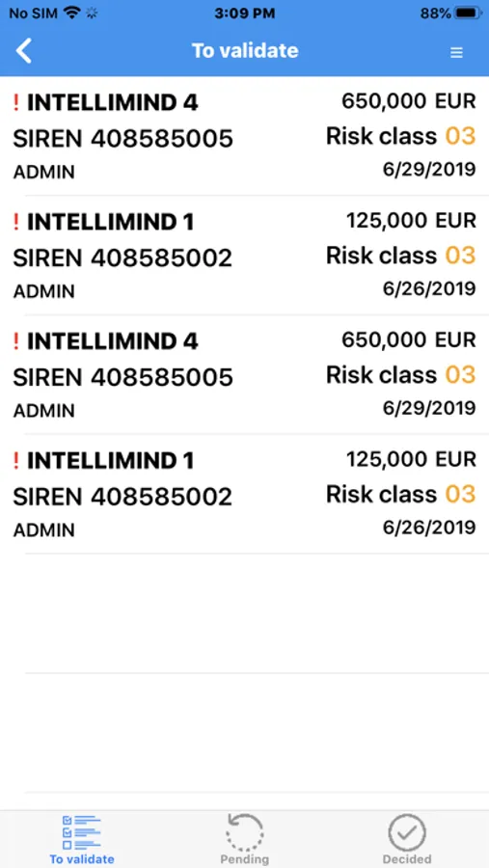Go back using the top-left arrow

[x=24, y=51]
